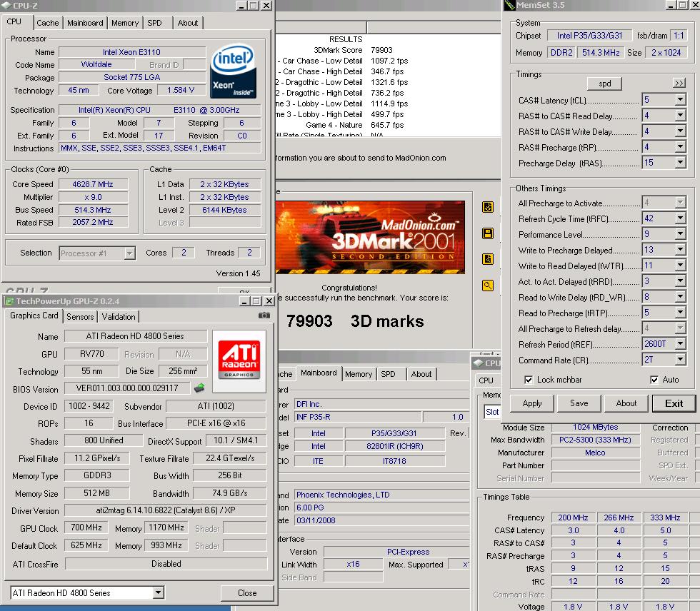Viewport: 700px width, 611px height.
Task: Switch to the Validation tab in GPU-Z
Action: [x=119, y=317]
